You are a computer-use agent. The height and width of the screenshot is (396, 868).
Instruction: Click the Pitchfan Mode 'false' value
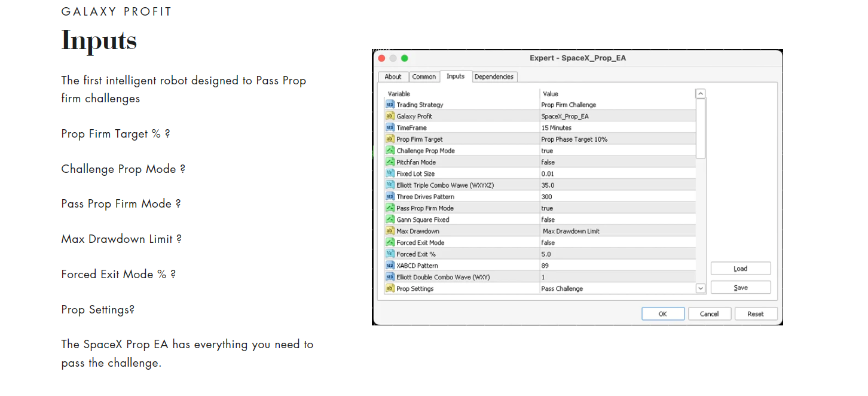(548, 162)
